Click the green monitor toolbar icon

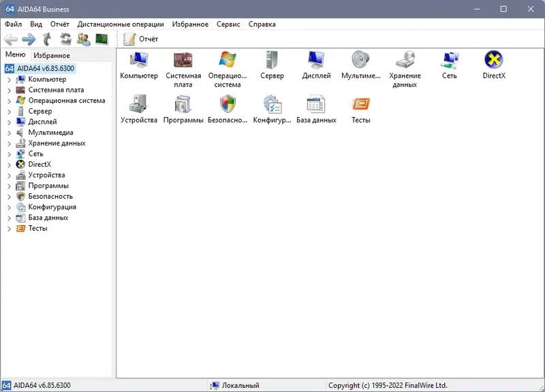click(x=103, y=39)
